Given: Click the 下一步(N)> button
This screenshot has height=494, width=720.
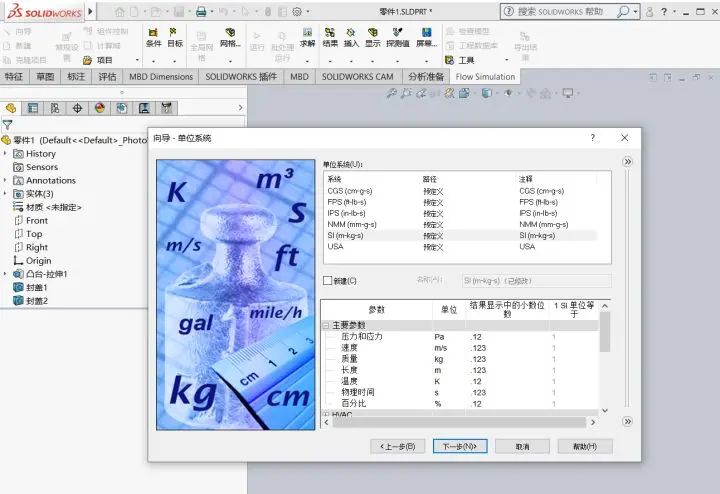Looking at the screenshot, I should click(x=460, y=446).
